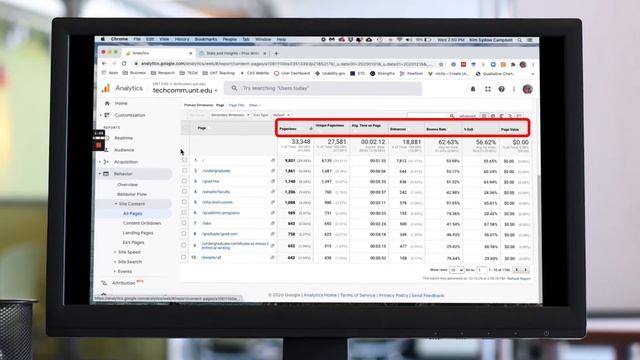Tick the /grad-ma row checkbox
The width and height of the screenshot is (640, 360).
click(x=184, y=181)
